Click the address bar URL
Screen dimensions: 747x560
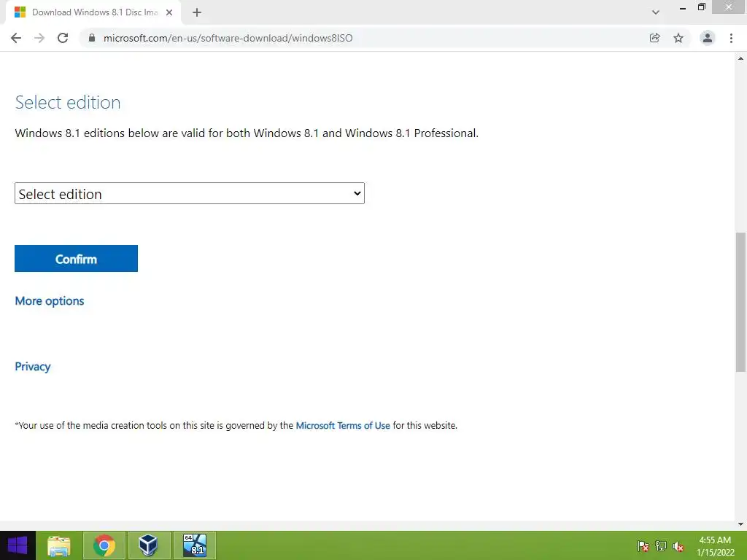coord(228,38)
